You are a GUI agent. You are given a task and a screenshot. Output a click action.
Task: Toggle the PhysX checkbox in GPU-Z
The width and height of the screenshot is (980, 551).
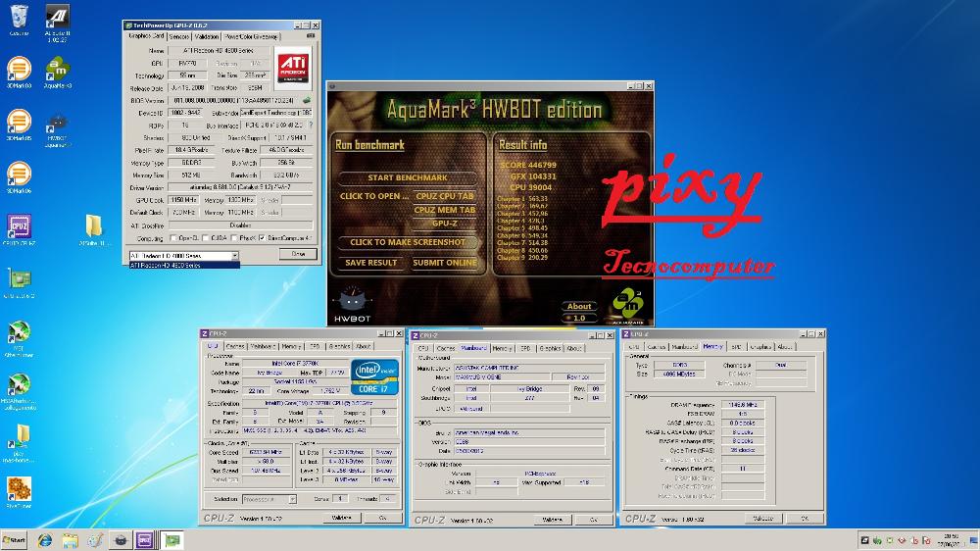[234, 238]
